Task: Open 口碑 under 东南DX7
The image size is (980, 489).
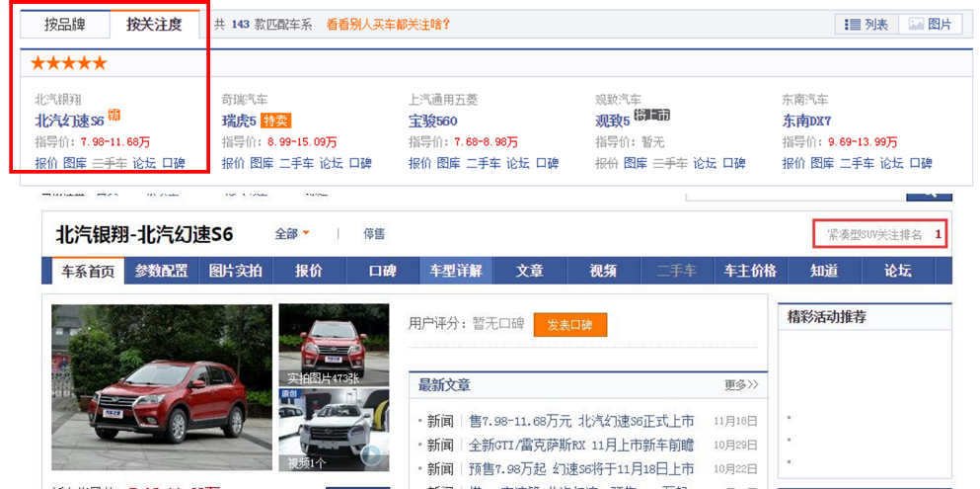Action: point(921,163)
